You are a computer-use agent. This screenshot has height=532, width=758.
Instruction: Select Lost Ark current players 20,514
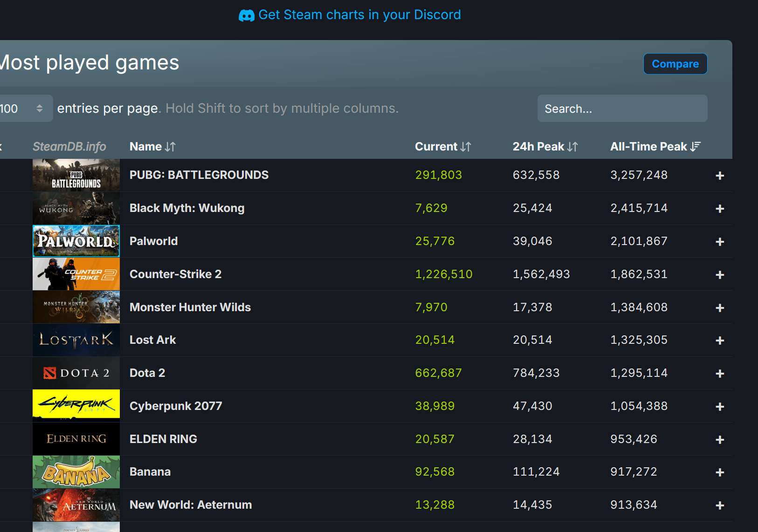tap(435, 340)
